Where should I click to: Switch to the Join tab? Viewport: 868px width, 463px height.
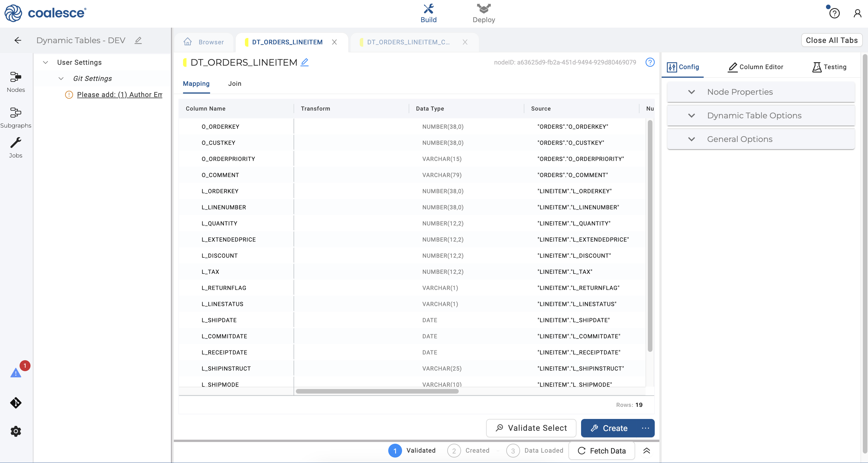point(235,84)
